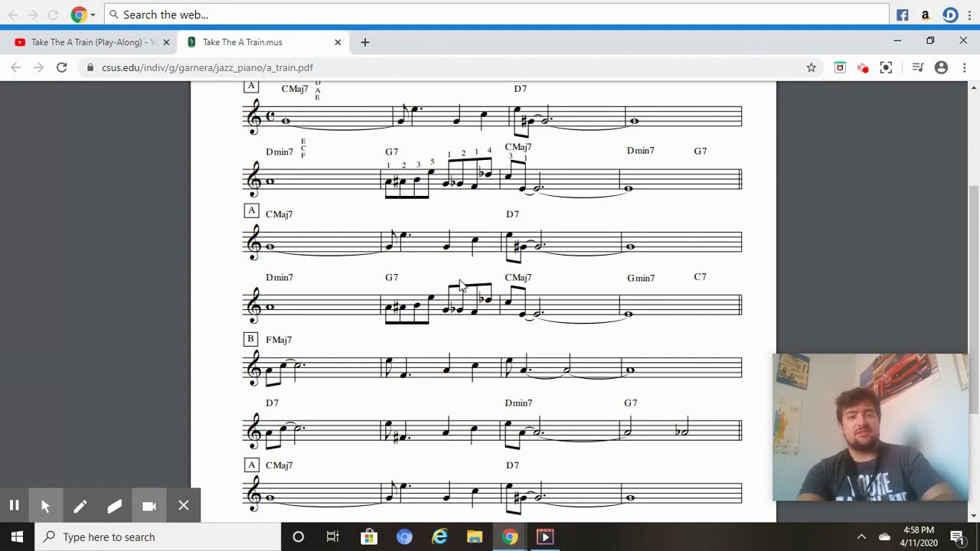Open Cortana circle in taskbar
The width and height of the screenshot is (980, 551).
click(299, 536)
